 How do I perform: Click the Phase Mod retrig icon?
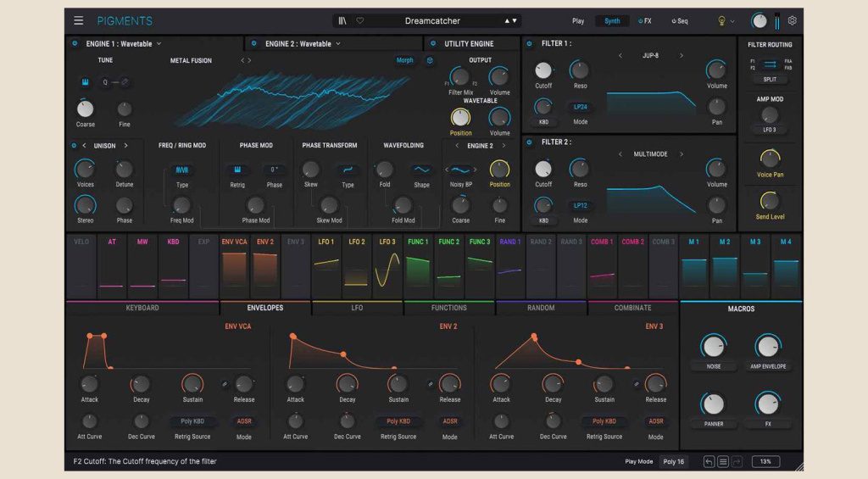click(237, 170)
